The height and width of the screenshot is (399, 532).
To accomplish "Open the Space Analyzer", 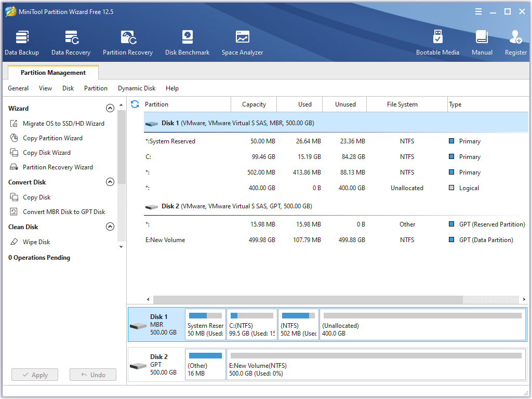I will [242, 43].
